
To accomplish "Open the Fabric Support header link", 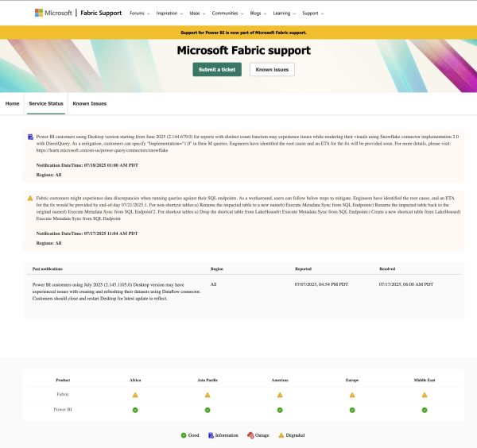I will pos(101,13).
